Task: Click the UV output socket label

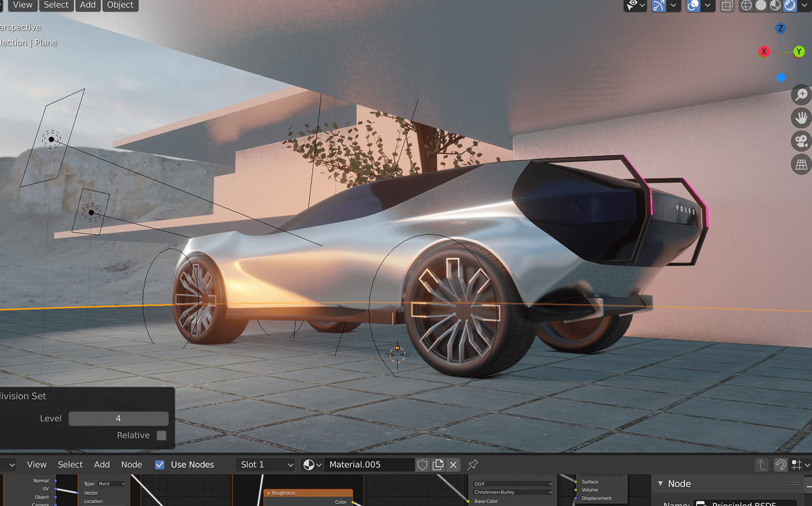Action: point(46,489)
